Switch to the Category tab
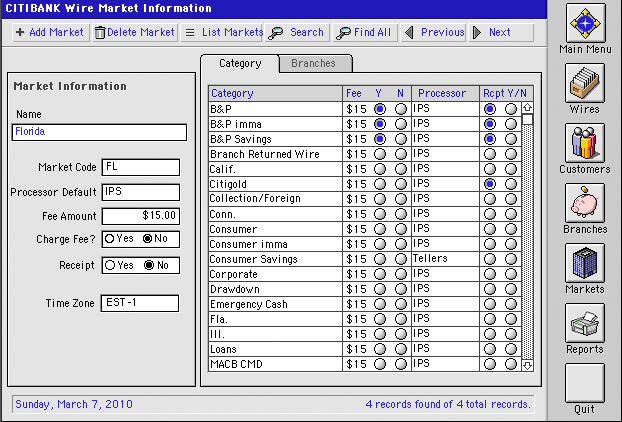This screenshot has height=422, width=622. [240, 63]
